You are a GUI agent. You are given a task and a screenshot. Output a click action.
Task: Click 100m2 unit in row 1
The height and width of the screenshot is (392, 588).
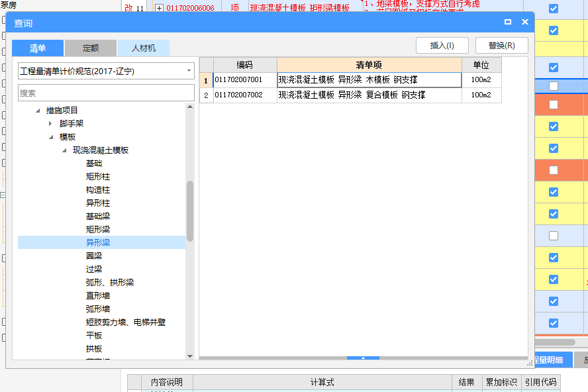click(x=481, y=80)
